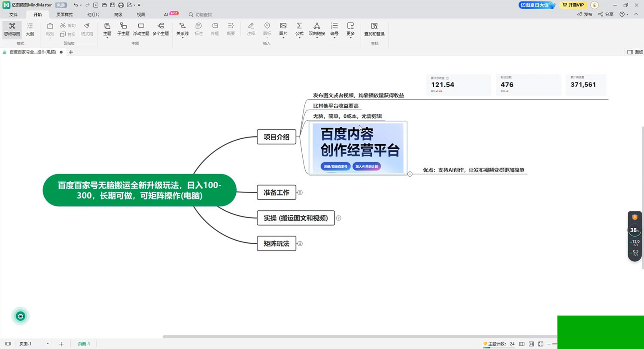Select the 项目介绍 topic node
Screen dimensions: 644x349
pyautogui.click(x=276, y=137)
